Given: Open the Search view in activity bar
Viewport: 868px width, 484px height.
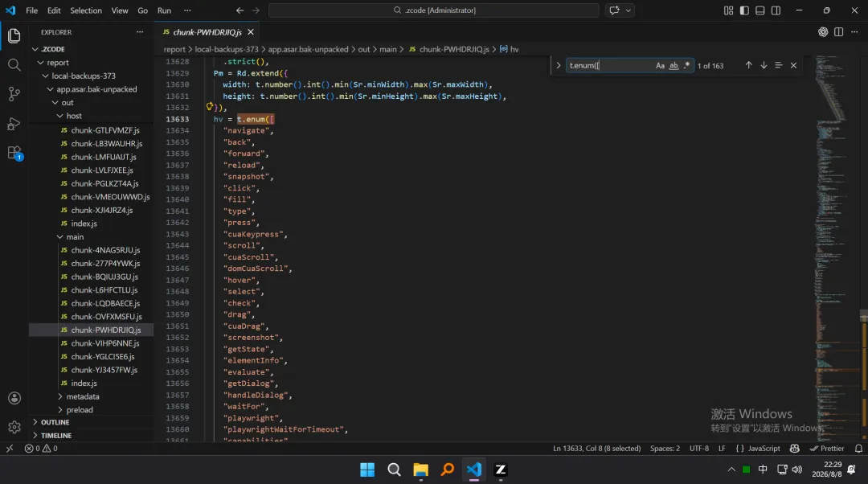Looking at the screenshot, I should (x=14, y=65).
